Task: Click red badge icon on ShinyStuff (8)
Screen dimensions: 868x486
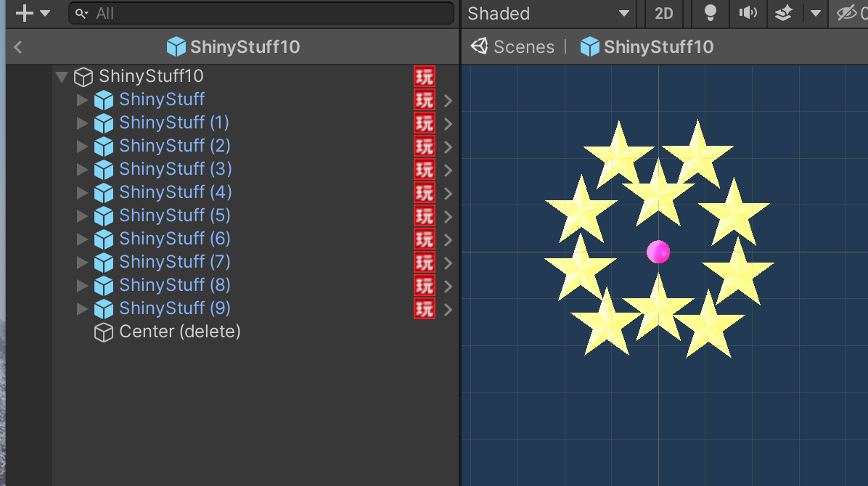Action: [425, 286]
